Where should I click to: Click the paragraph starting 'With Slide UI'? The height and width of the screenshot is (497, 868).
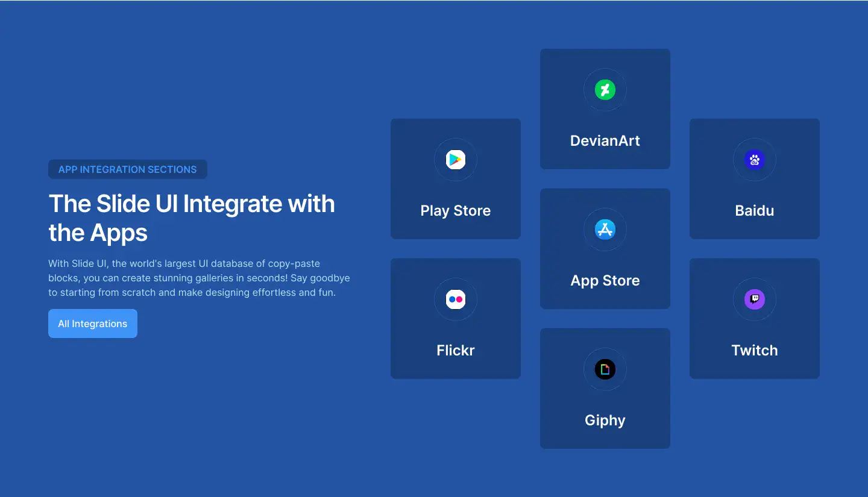tap(199, 278)
